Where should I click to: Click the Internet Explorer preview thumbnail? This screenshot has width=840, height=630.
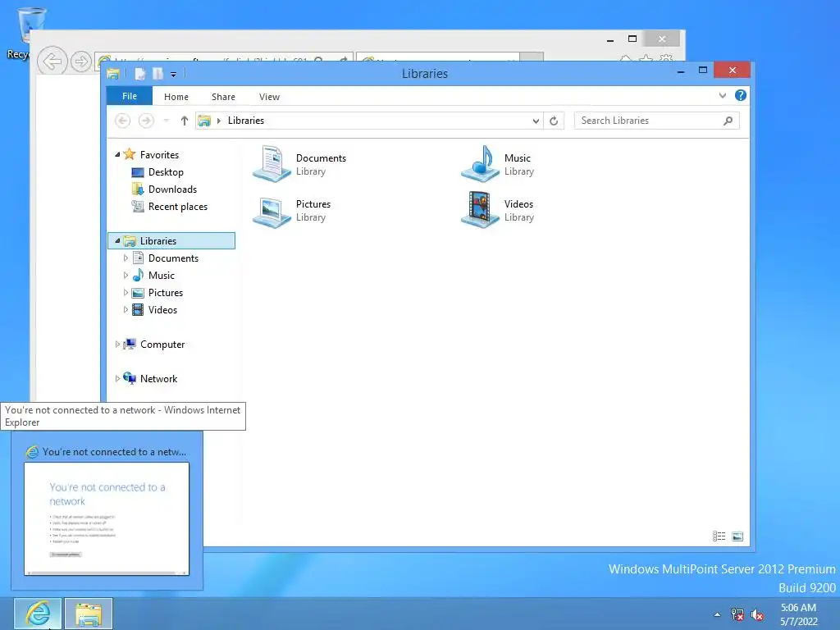[107, 518]
